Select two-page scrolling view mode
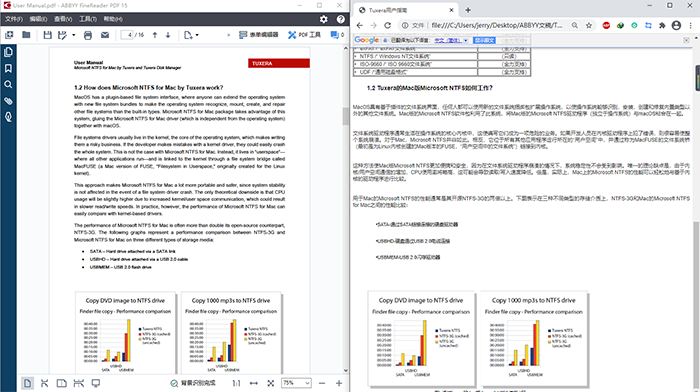 [x=79, y=383]
